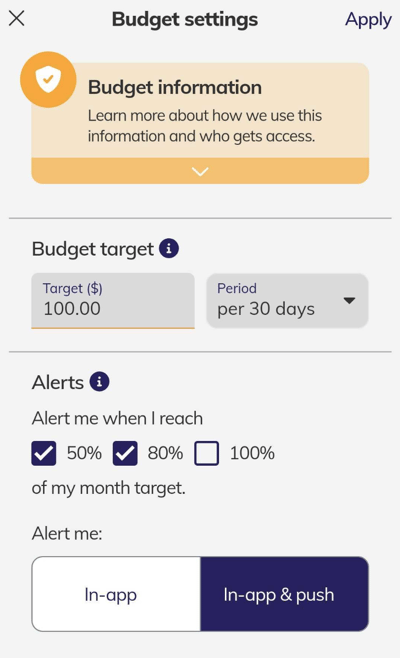Select the In-app & push option

[285, 594]
